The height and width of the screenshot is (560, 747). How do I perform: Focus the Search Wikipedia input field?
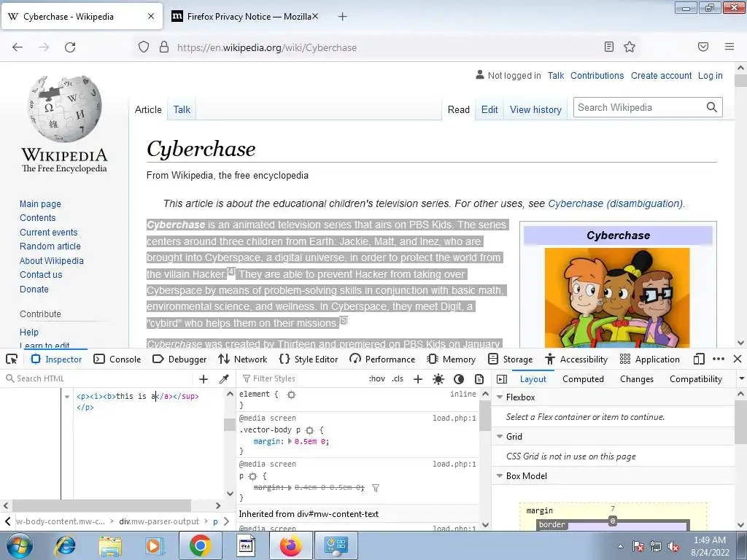click(638, 107)
